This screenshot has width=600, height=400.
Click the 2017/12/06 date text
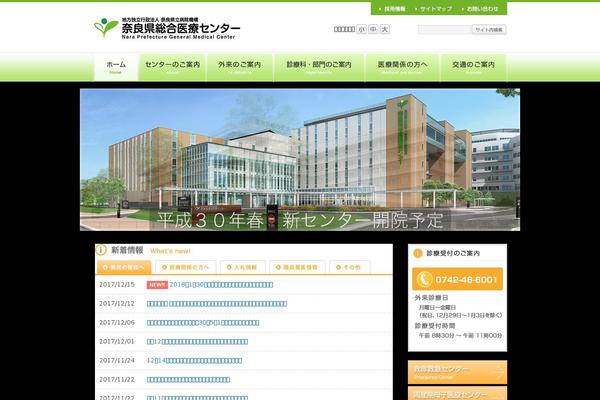117,323
